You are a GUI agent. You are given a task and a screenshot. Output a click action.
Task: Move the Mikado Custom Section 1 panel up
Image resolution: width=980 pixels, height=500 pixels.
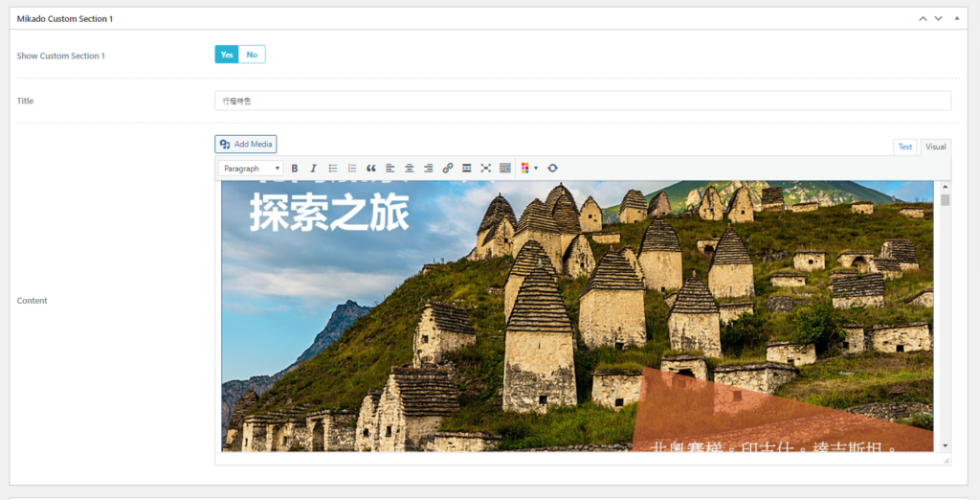[923, 19]
